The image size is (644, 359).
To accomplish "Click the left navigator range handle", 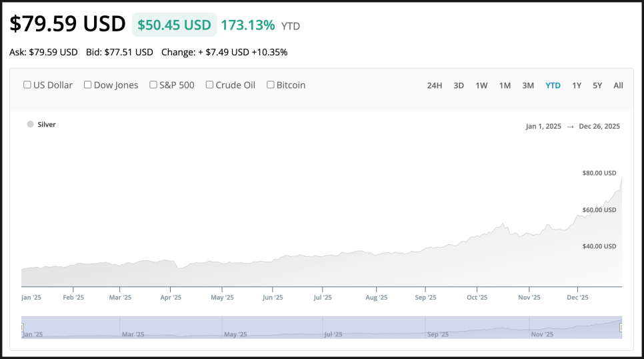I will coord(22,328).
